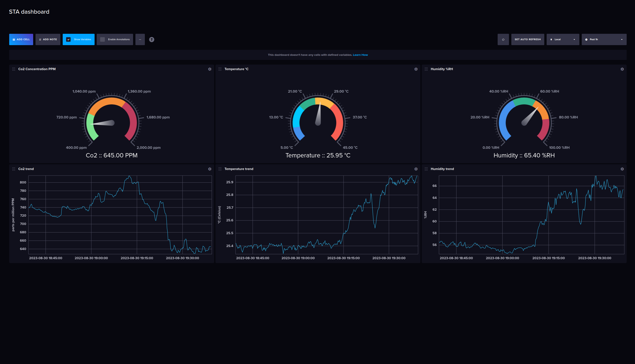Screen dimensions: 635x364
Task: Click the ADD CELL button
Action: (x=21, y=40)
